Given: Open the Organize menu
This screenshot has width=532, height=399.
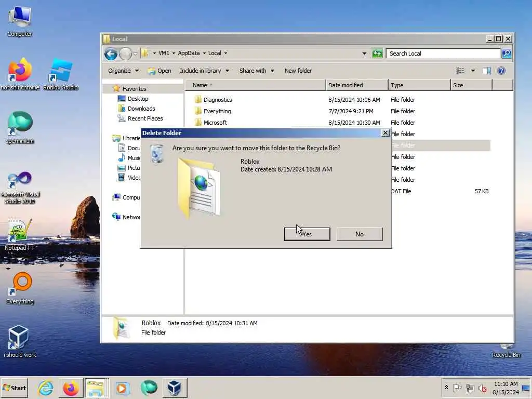Looking at the screenshot, I should click(x=123, y=71).
